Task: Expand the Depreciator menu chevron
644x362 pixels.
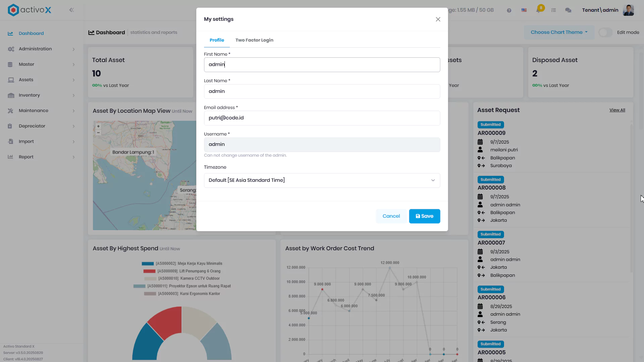Action: (73, 126)
